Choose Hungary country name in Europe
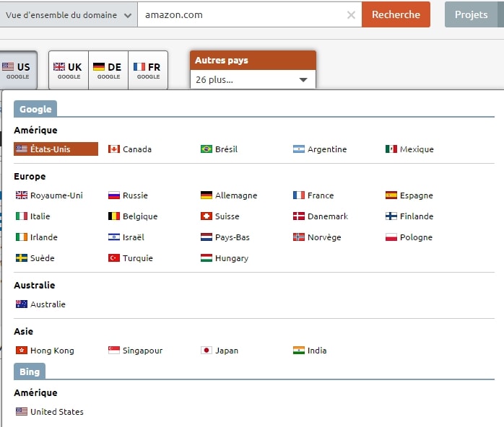 point(232,257)
